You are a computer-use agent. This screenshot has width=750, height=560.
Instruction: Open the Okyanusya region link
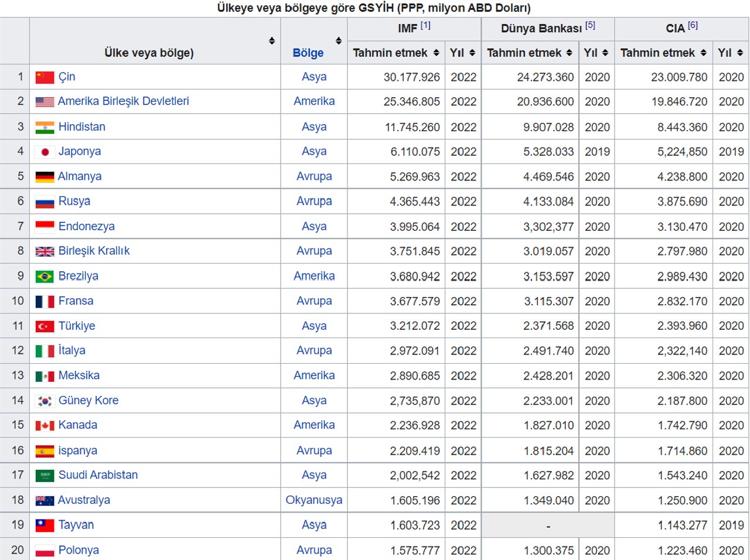tap(314, 500)
